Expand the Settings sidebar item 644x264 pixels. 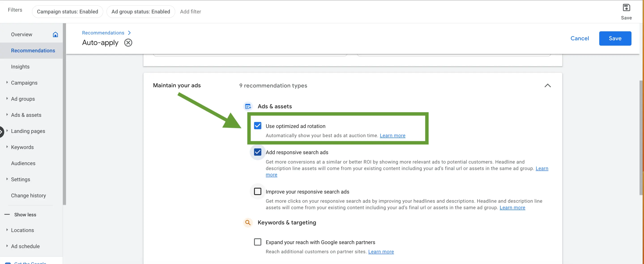click(7, 179)
